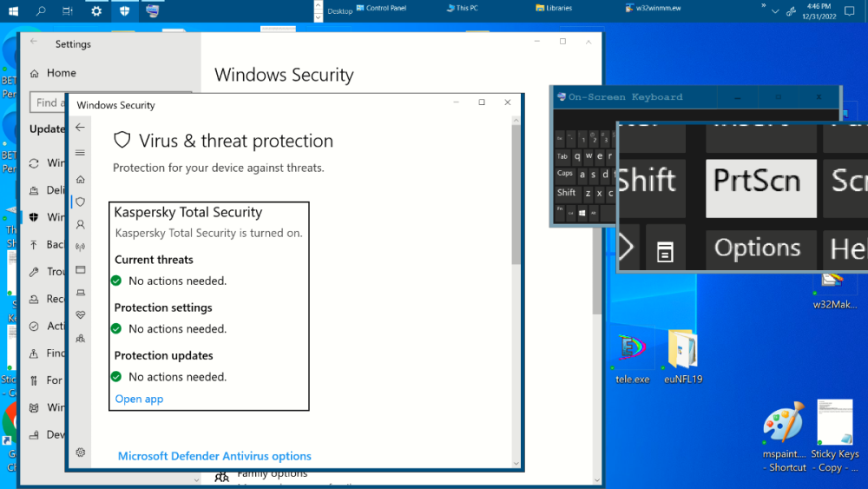This screenshot has width=868, height=489.
Task: Open This PC toolbar shortcut
Action: 463,9
